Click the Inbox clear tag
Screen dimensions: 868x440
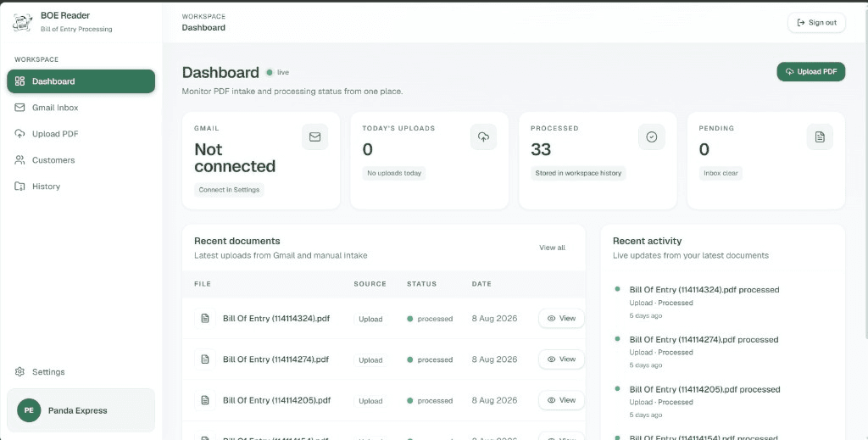tap(721, 173)
